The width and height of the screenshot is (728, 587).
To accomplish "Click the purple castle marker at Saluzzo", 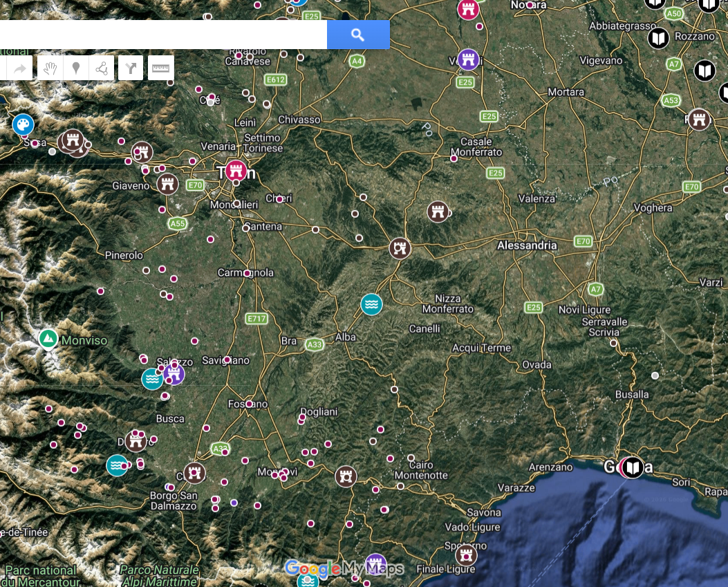I will coord(174,374).
